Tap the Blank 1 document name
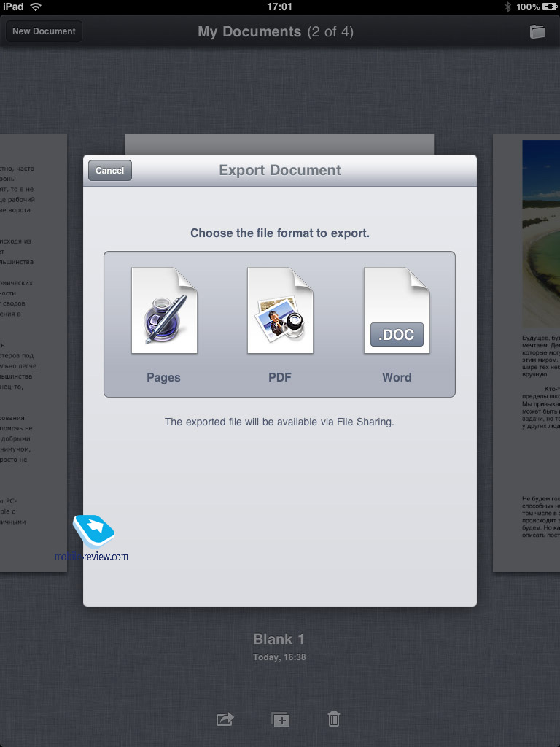The width and height of the screenshot is (560, 747). 279,639
